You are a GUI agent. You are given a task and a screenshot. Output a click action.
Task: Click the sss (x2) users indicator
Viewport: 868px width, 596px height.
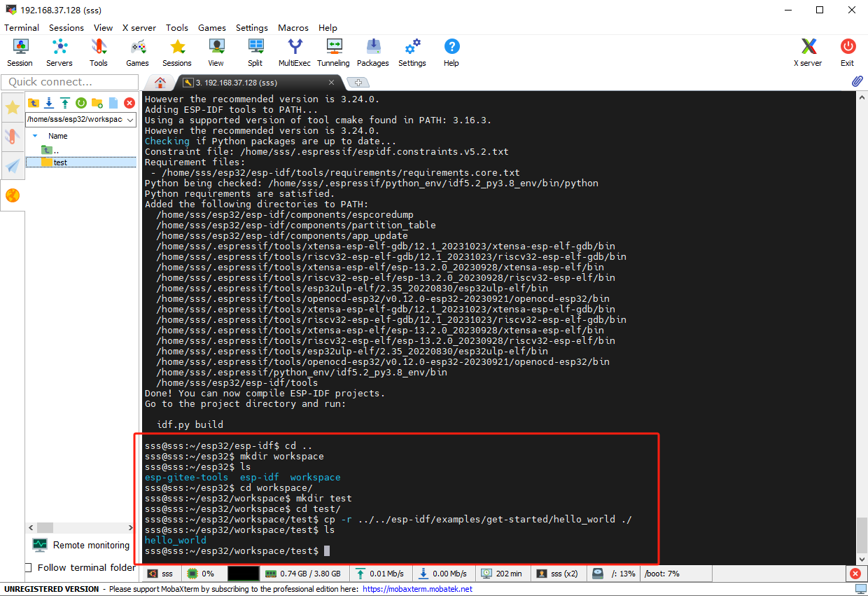(x=558, y=574)
